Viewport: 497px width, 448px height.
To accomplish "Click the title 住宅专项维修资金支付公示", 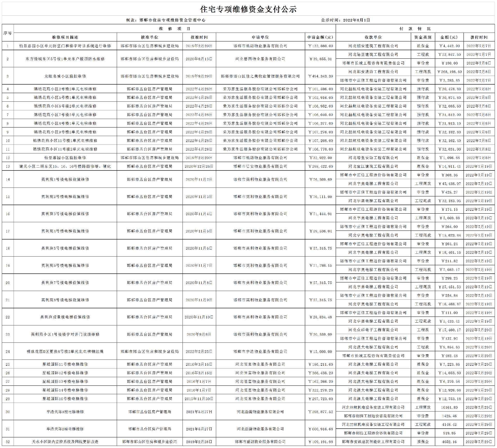I will pos(248,9).
